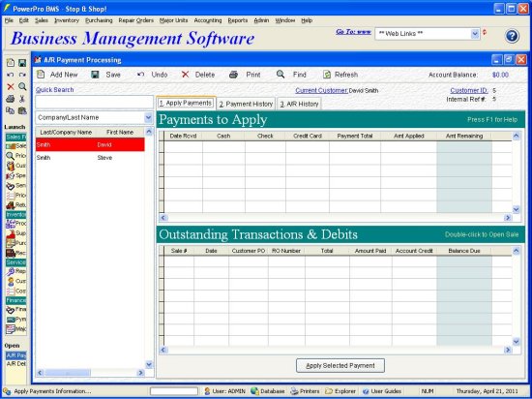Open help via the blue question mark icon
This screenshot has width=532, height=399.
point(512,36)
